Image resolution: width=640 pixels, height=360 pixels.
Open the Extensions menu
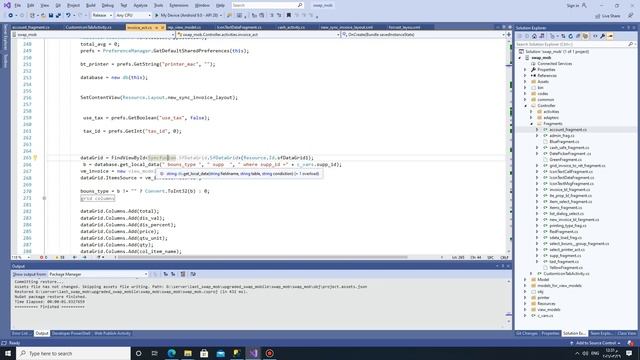point(179,5)
